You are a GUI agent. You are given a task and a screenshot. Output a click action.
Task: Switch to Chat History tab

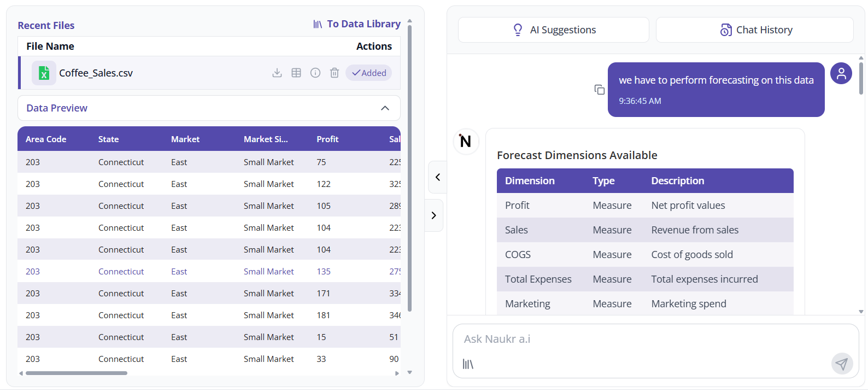pos(754,30)
